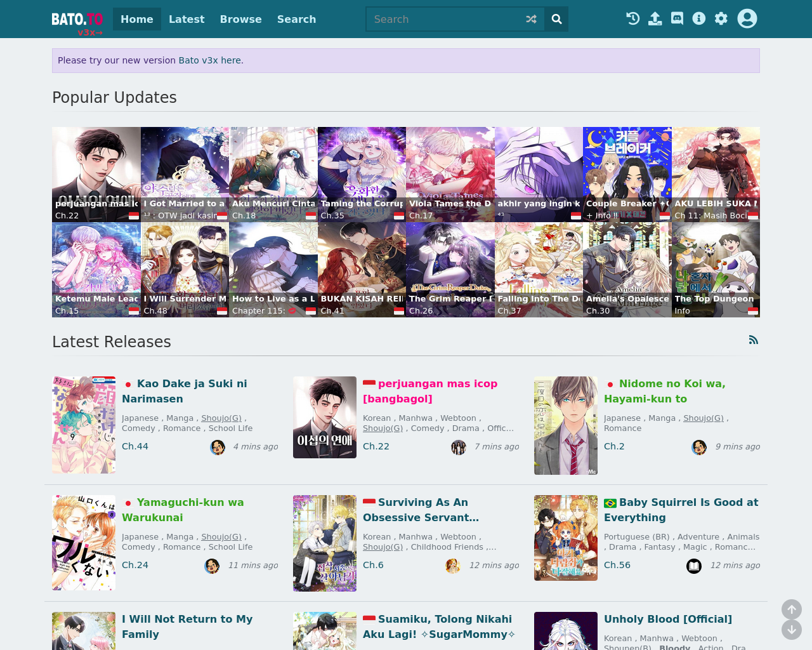812x650 pixels.
Task: Click 'AKU LEBIH SUKA' Ch 11 thumbnail
Action: pos(716,175)
